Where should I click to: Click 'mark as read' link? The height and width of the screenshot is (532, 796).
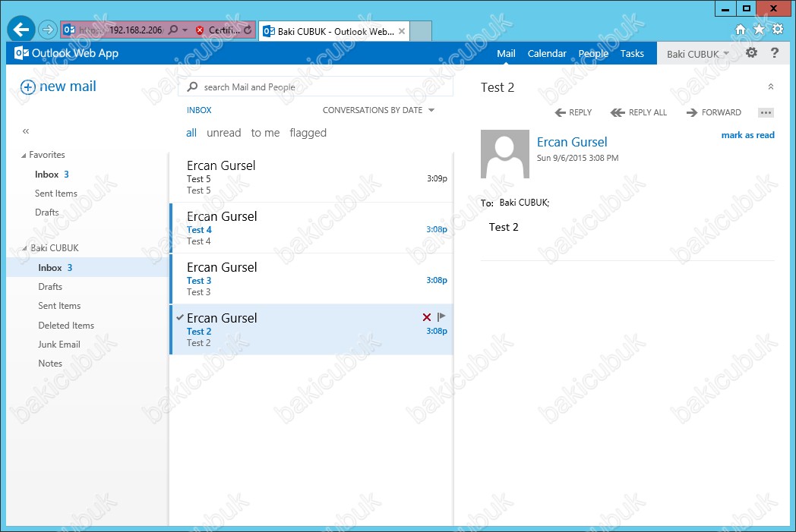pos(748,135)
